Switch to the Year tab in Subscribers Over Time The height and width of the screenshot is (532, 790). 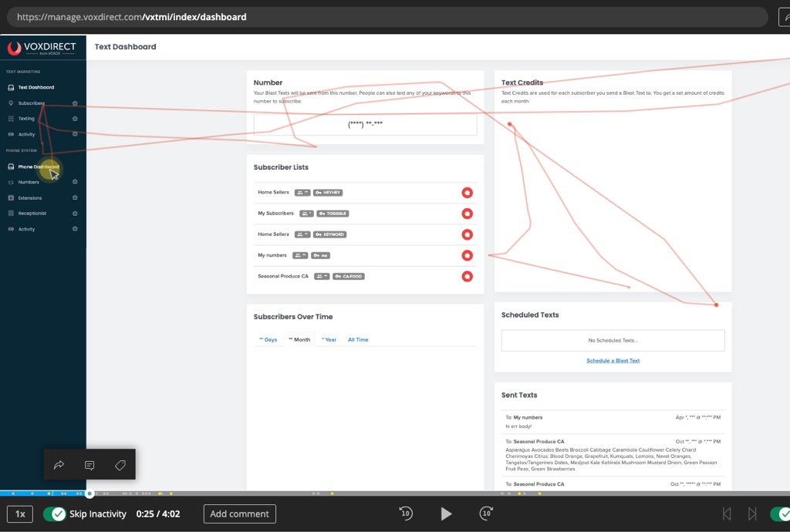[329, 339]
